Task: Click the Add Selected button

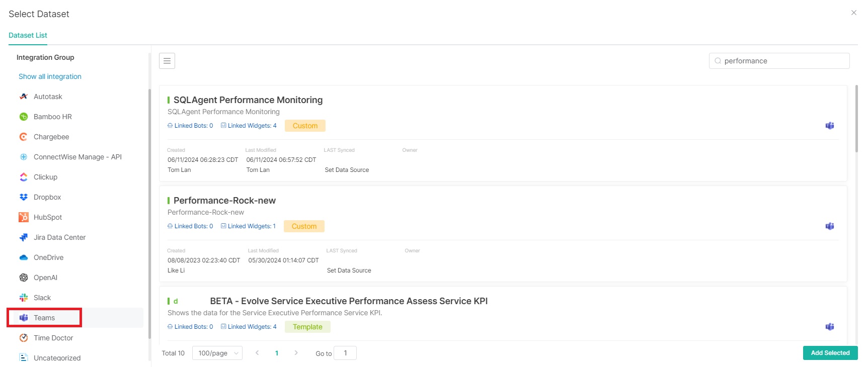Action: coord(830,353)
